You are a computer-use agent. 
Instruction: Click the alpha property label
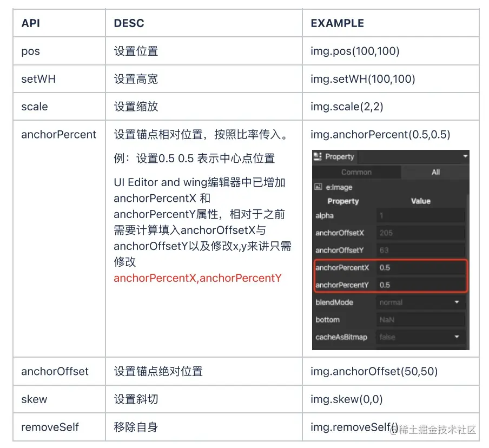[325, 215]
